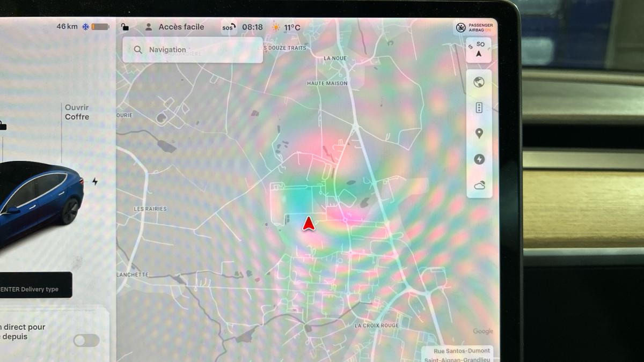Tap the passenger airbag indicator

474,28
